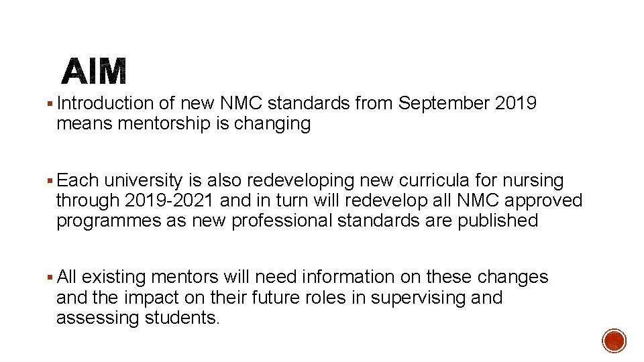Click the words 'NMC approved'
This screenshot has width=644, height=362.
tap(519, 201)
